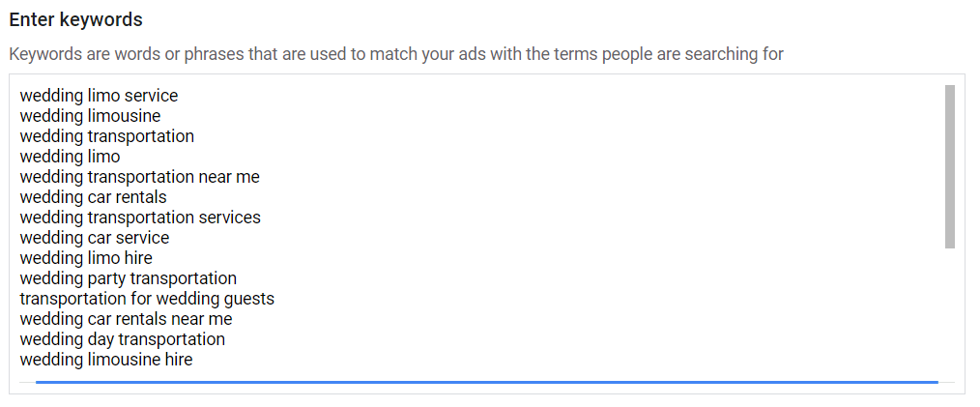Image resolution: width=980 pixels, height=407 pixels.
Task: Click the 'wedding limo service' keyword line
Action: 99,96
